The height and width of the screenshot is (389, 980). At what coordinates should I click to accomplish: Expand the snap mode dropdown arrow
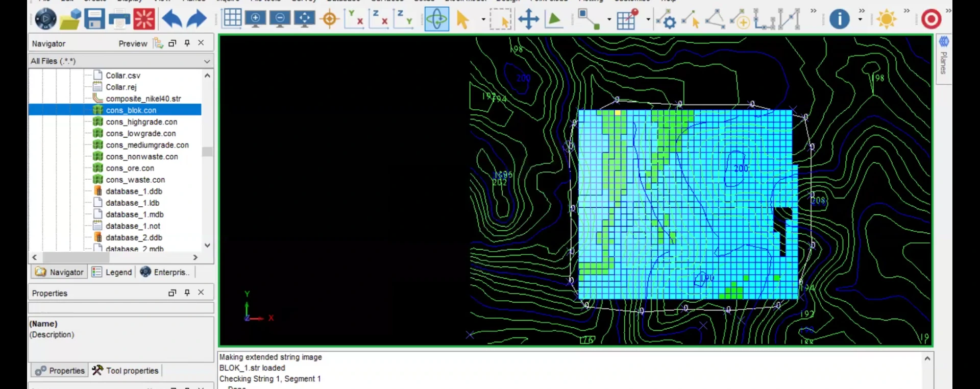(609, 20)
